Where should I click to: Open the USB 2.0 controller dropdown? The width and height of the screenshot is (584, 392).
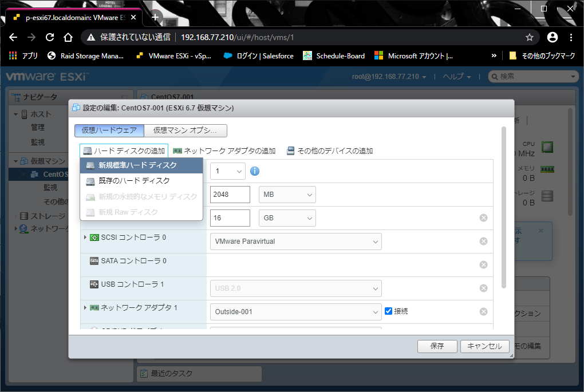click(x=296, y=288)
